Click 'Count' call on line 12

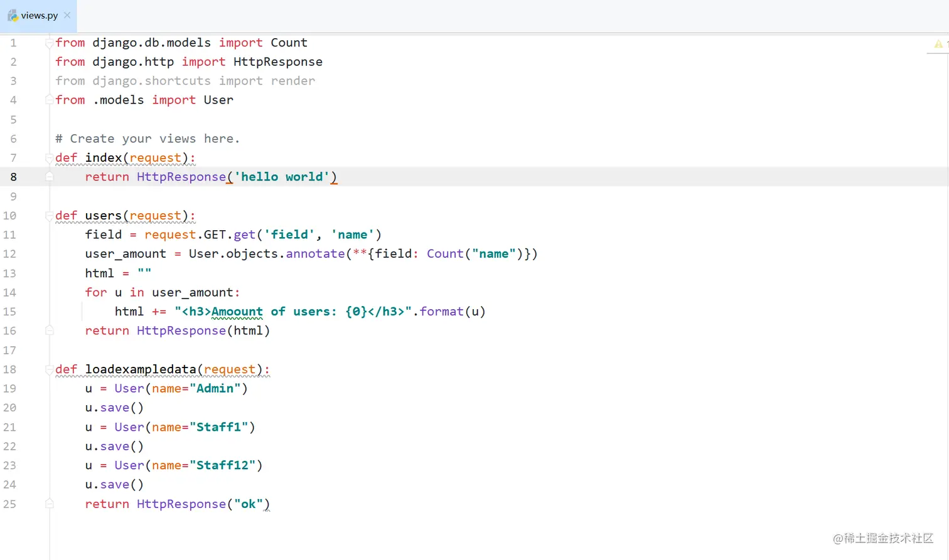445,254
